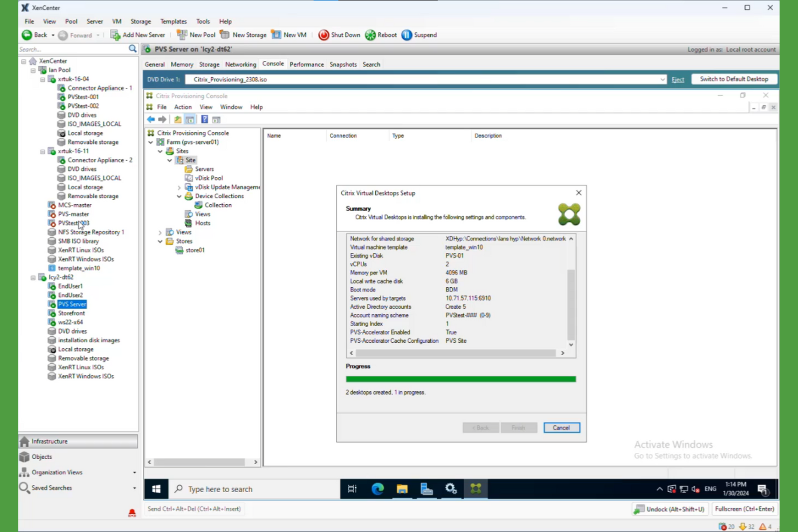Viewport: 798px width, 532px height.
Task: Switch to the Performance tab
Action: (307, 64)
